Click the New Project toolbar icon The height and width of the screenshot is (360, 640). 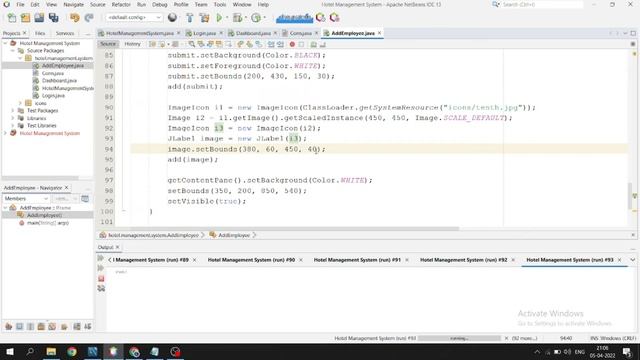click(25, 18)
